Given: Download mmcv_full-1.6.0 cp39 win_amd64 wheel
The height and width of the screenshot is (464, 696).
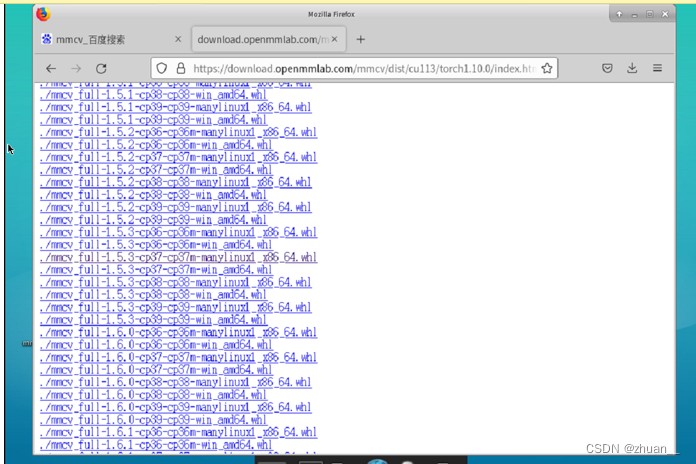Looking at the screenshot, I should 153,420.
